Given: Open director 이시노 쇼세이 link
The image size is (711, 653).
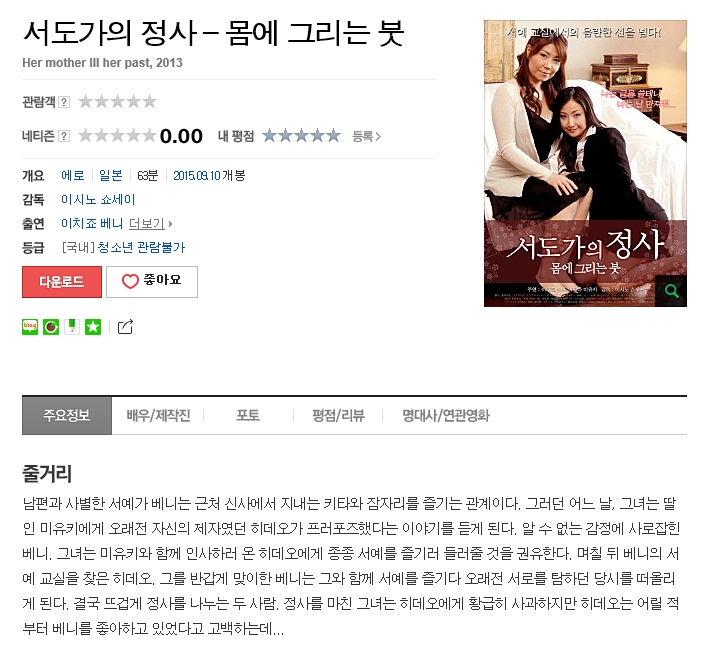Looking at the screenshot, I should coord(98,200).
